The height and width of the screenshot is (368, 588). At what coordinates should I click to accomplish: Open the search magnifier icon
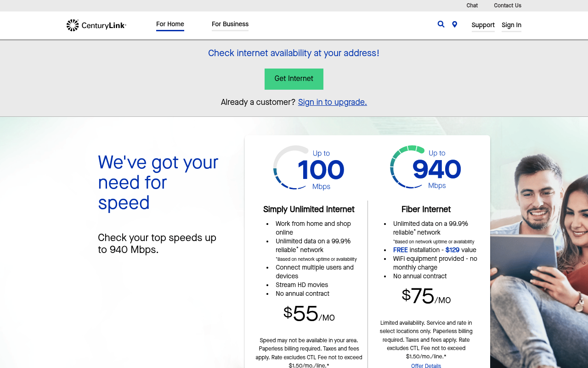click(x=441, y=24)
